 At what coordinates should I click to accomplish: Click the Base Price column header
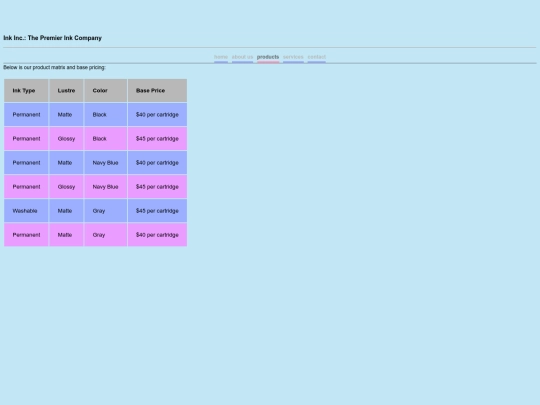tap(157, 91)
